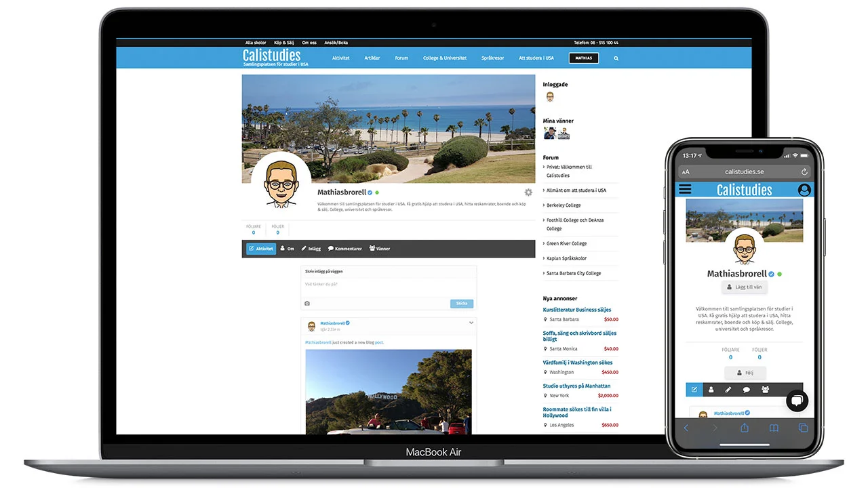Open Allmänt om att studera i USA forum
Image resolution: width=868 pixels, height=488 pixels.
[x=576, y=190]
